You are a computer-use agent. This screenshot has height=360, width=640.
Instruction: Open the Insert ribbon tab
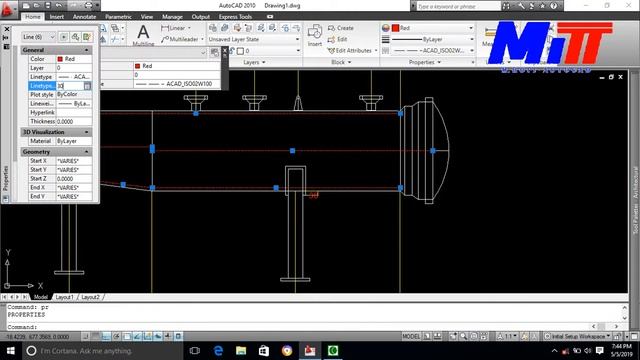click(x=57, y=17)
